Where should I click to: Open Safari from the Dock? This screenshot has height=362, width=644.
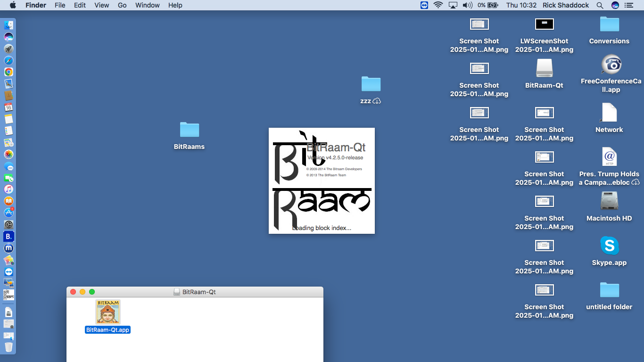click(8, 60)
